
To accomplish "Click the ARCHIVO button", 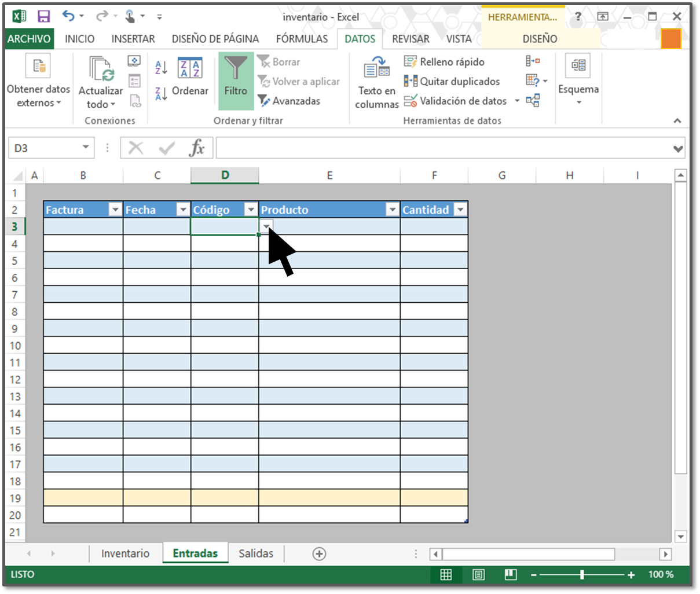I will click(x=29, y=39).
